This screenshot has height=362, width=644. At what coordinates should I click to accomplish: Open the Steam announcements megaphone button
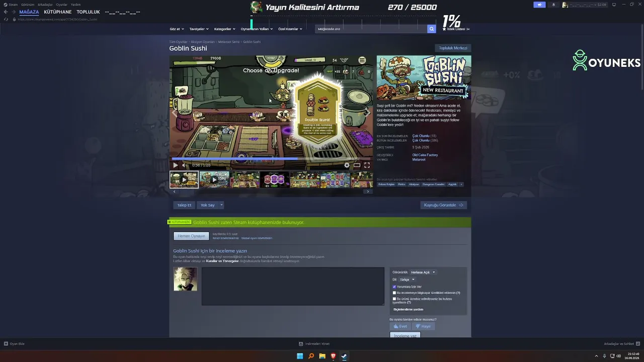[539, 5]
